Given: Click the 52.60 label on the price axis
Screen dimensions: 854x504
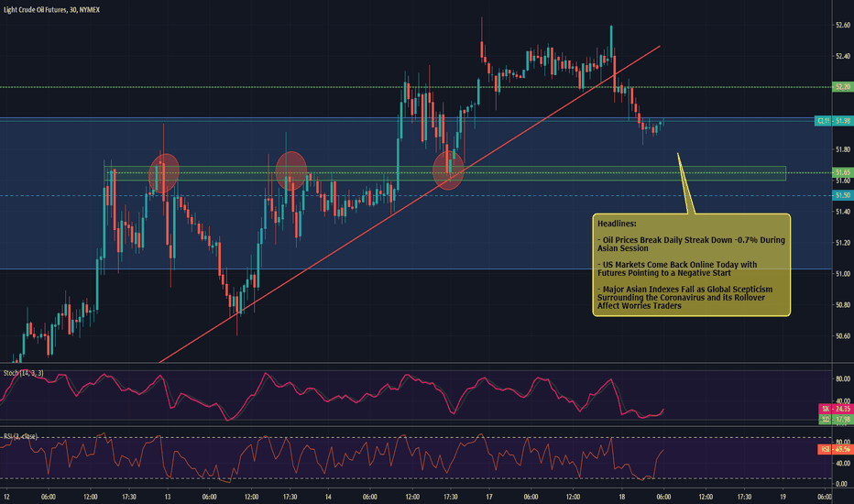Looking at the screenshot, I should (x=843, y=25).
